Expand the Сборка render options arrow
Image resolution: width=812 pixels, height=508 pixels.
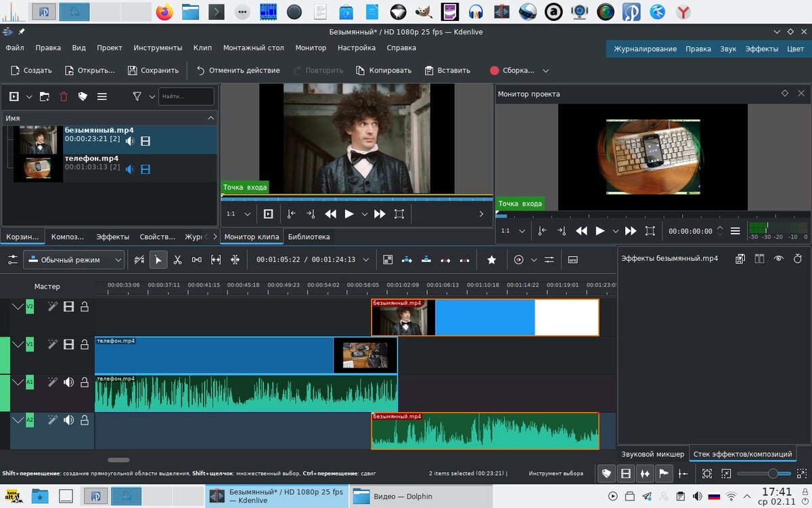pyautogui.click(x=545, y=70)
